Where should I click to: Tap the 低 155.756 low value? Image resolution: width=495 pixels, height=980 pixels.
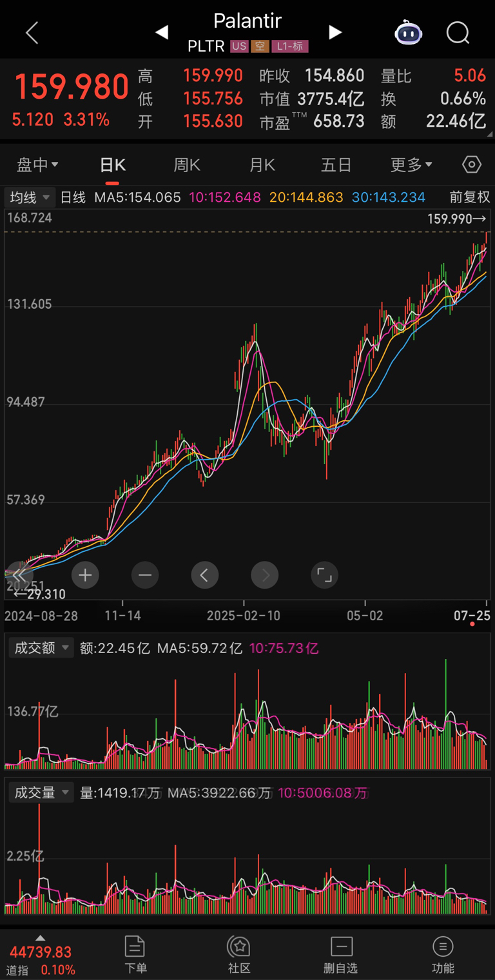point(213,99)
